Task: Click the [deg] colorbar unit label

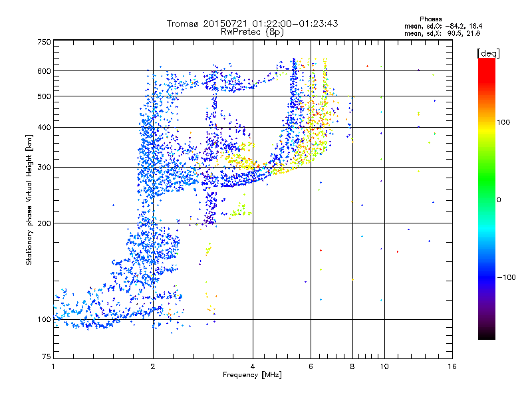Action: pyautogui.click(x=488, y=53)
